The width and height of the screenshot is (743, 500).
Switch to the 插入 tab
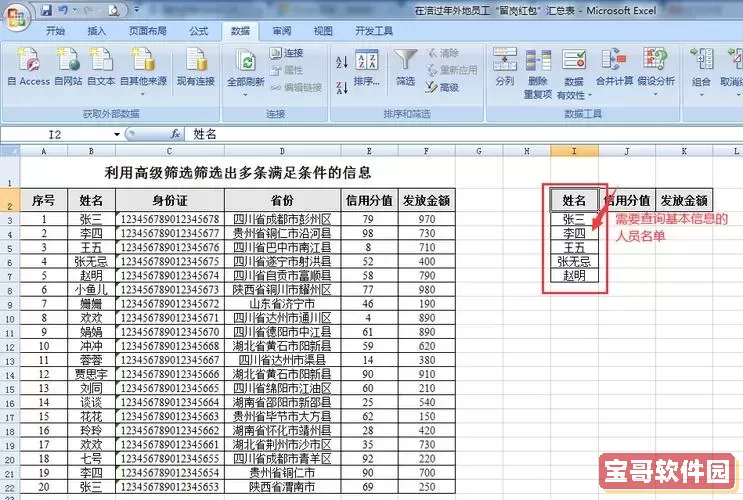[97, 31]
